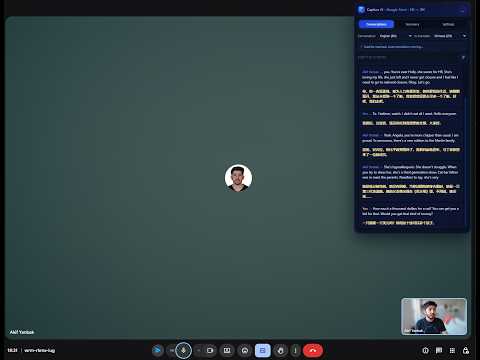Open the activities grid icon

click(x=452, y=350)
